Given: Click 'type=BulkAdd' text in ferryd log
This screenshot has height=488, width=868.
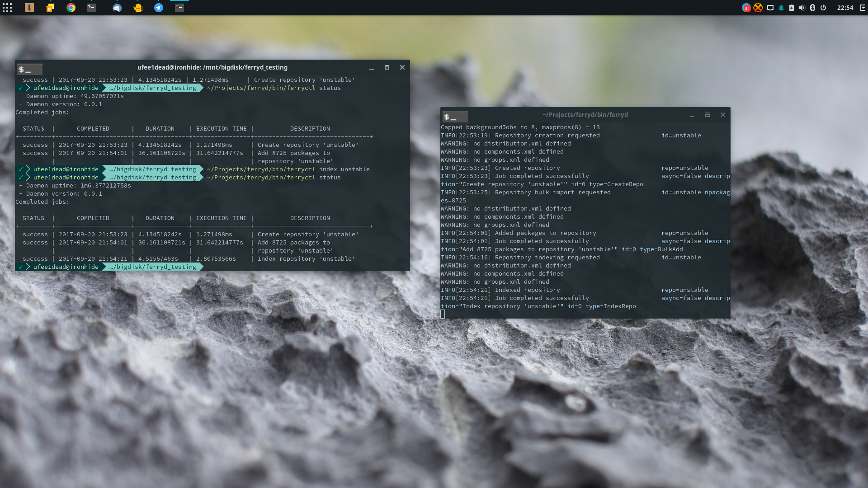Looking at the screenshot, I should 661,249.
